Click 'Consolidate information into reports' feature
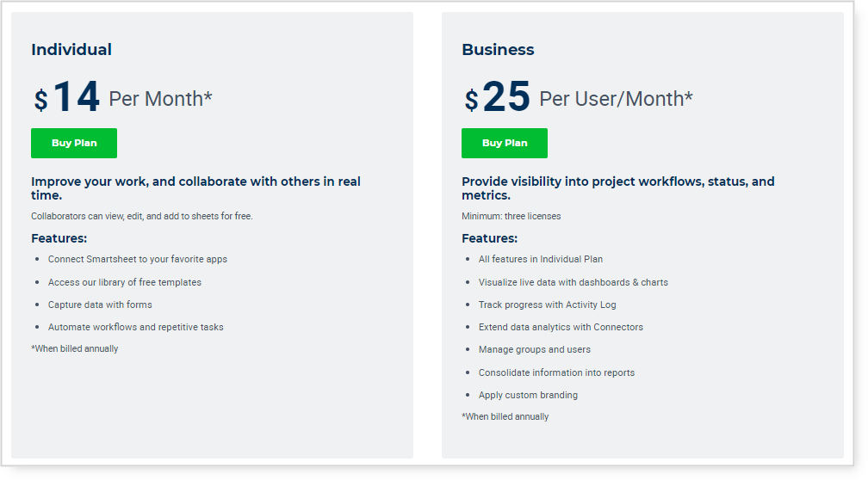 (x=556, y=372)
